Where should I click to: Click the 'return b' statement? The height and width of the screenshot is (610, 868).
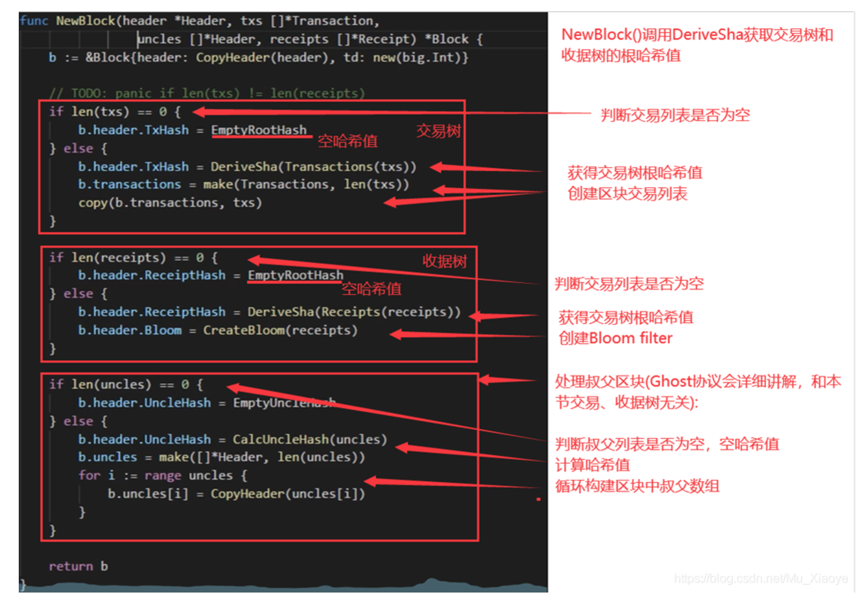[78, 566]
